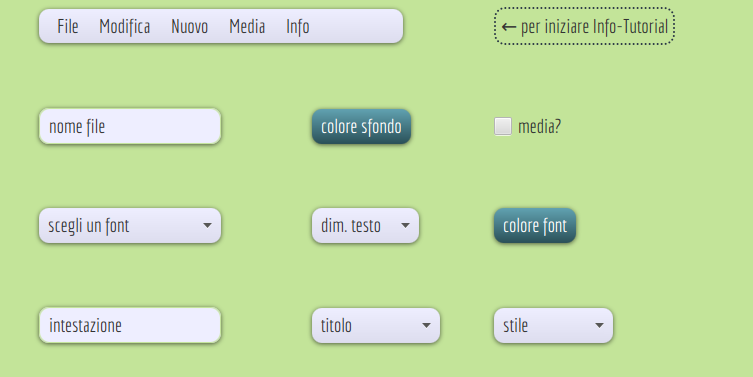Open the Nuovo menu
The image size is (753, 377).
coord(190,26)
